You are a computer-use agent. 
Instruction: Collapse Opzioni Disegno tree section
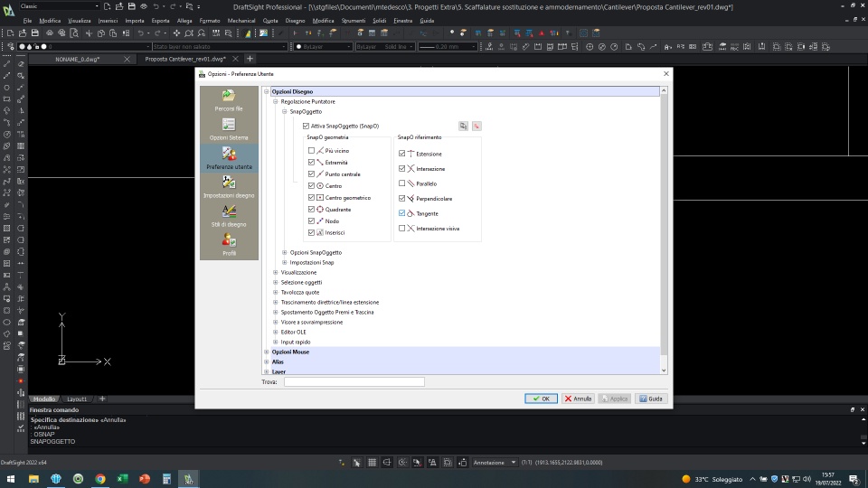tap(267, 92)
